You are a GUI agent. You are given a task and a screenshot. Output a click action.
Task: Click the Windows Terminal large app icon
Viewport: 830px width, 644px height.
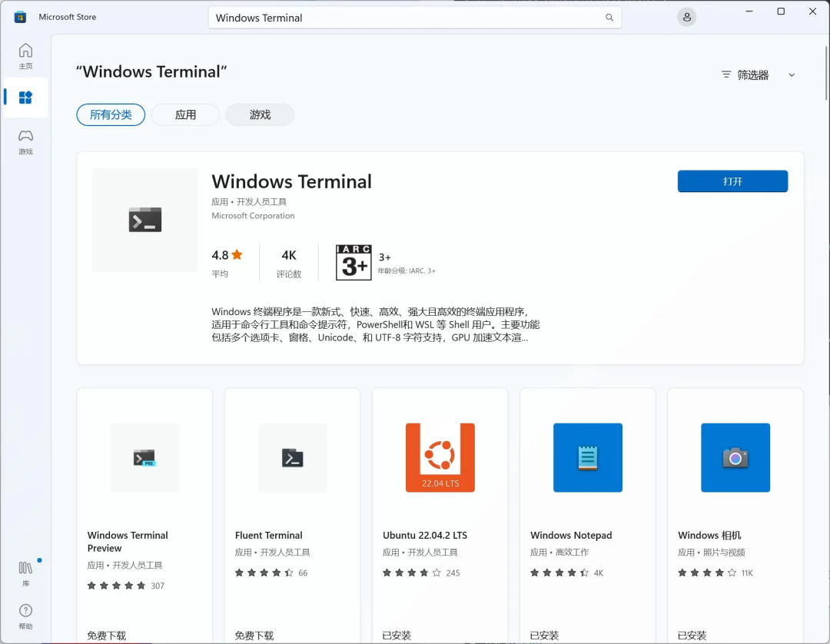point(145,220)
